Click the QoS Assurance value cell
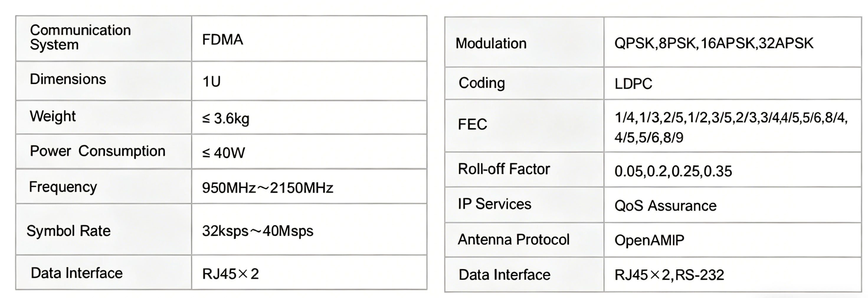 [x=665, y=206]
